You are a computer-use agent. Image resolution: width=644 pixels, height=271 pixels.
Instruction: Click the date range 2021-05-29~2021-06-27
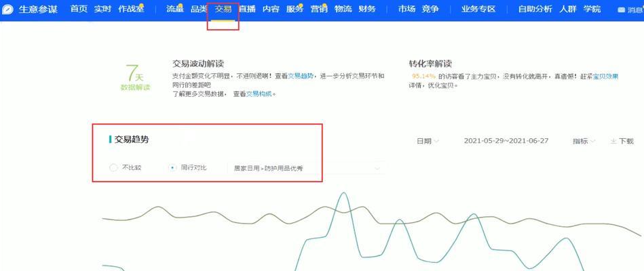(x=506, y=141)
